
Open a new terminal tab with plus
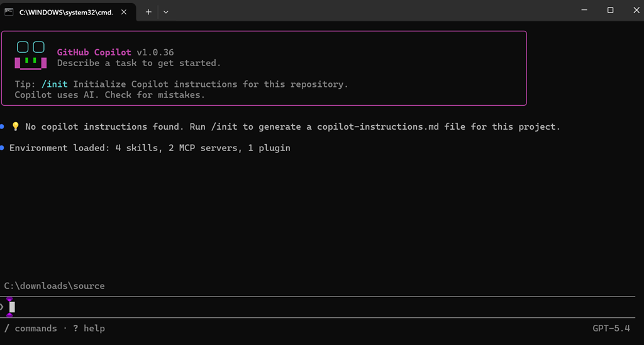[x=148, y=12]
